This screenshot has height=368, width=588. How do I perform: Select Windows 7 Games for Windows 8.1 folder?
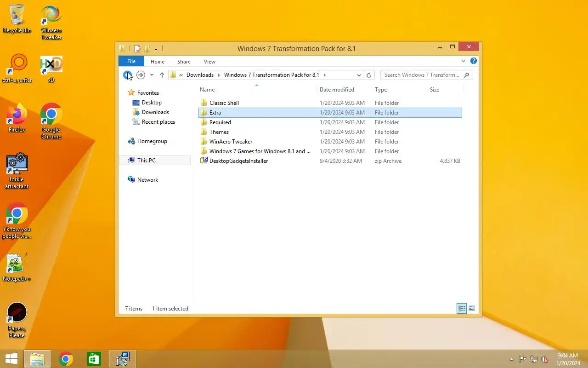[330, 151]
